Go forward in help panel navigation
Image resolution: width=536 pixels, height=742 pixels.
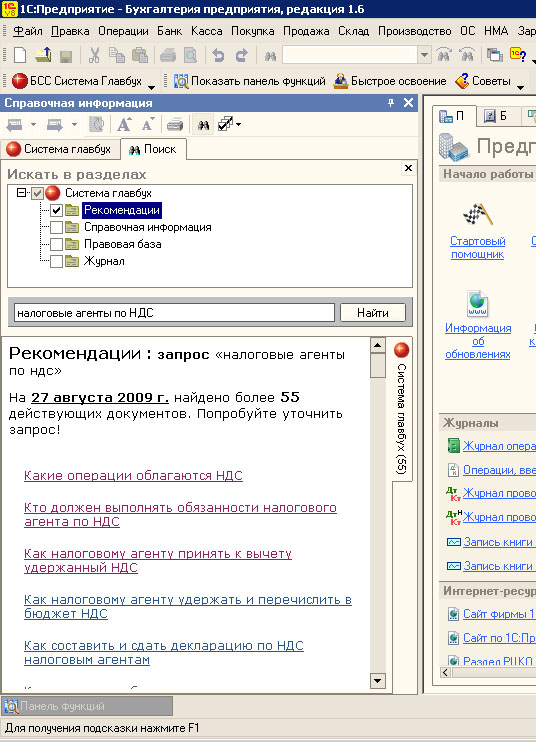(55, 125)
